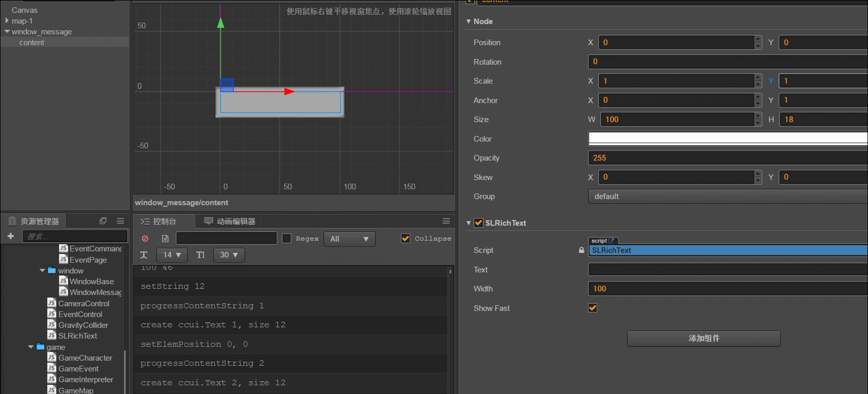Pop out the assets panel window icon
Screen dimensions: 868x394
(103, 221)
